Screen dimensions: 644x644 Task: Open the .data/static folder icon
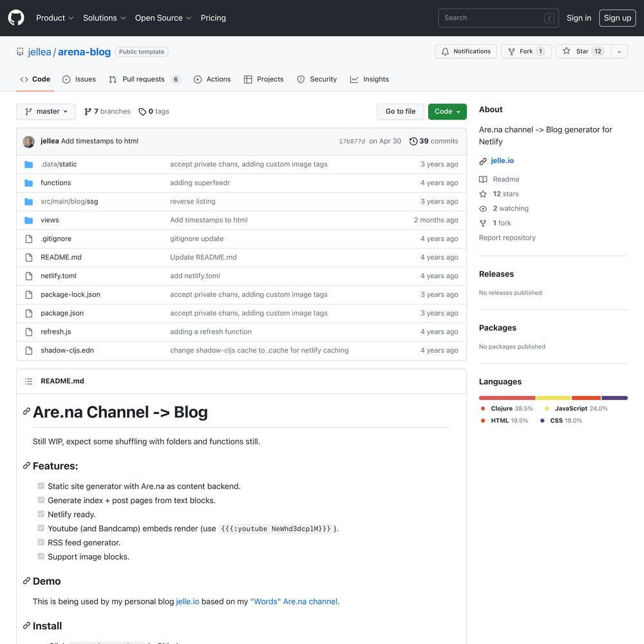pyautogui.click(x=29, y=164)
